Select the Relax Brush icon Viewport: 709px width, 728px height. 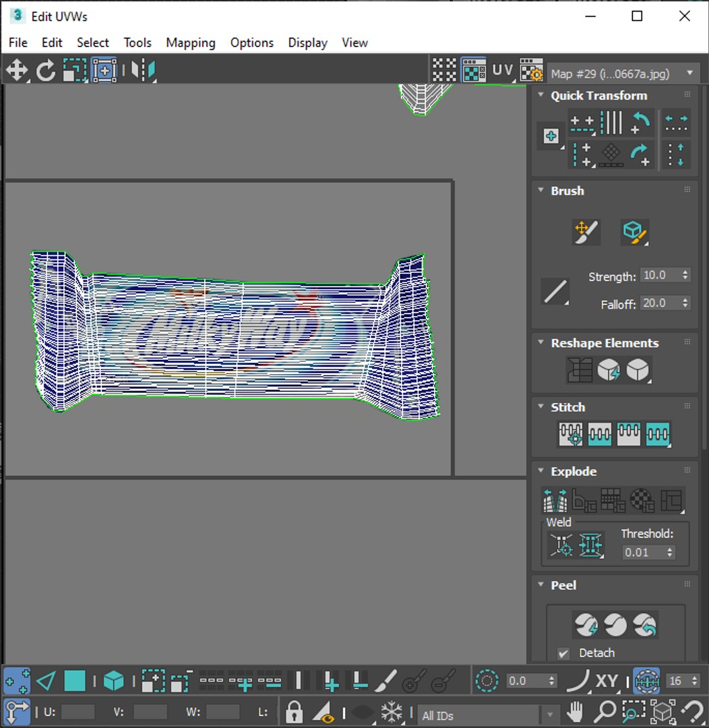[x=635, y=232]
